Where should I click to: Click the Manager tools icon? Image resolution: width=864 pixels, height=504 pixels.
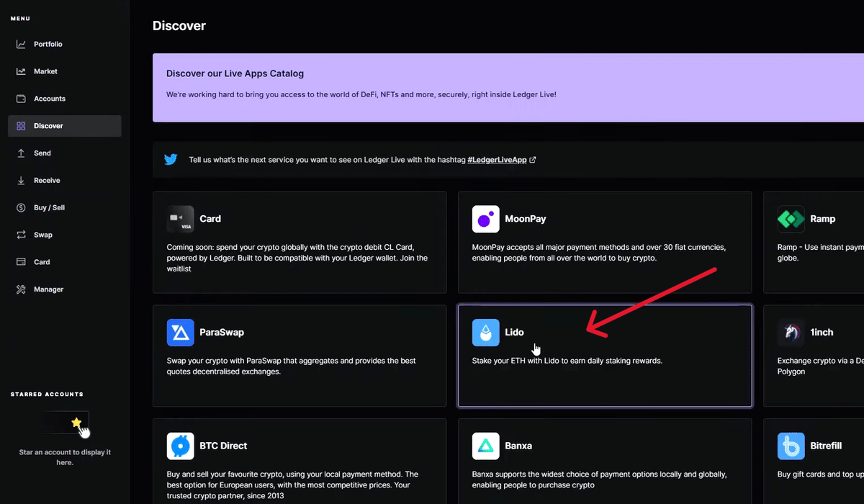coord(21,289)
